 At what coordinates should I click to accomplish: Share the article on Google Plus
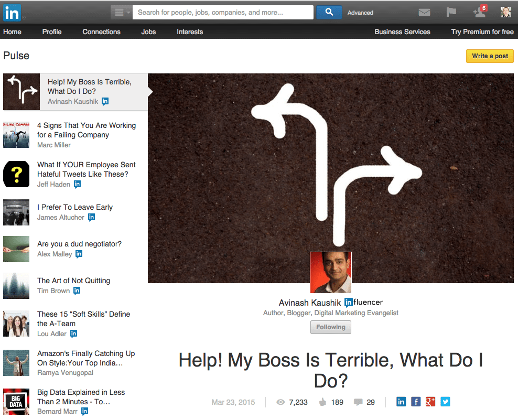pyautogui.click(x=430, y=402)
